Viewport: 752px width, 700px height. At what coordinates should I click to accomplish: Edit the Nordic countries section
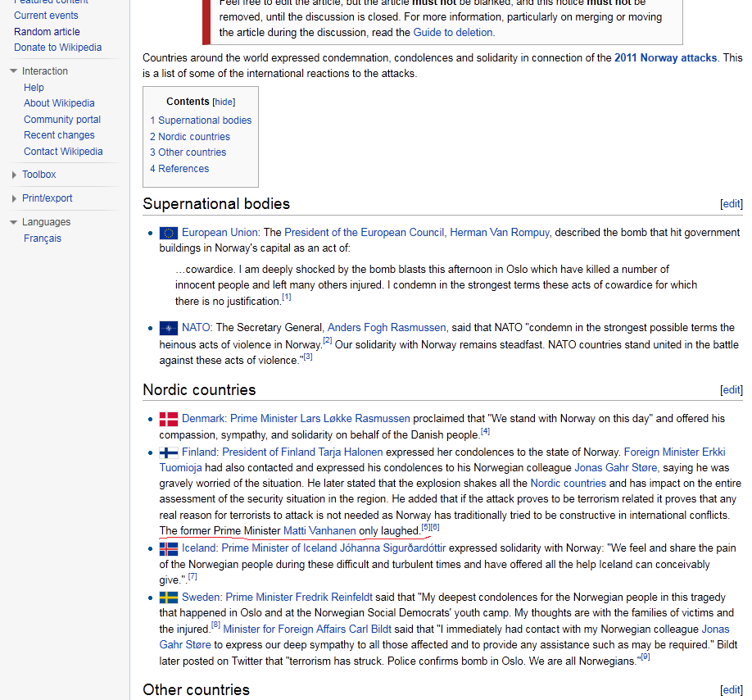[x=731, y=390]
